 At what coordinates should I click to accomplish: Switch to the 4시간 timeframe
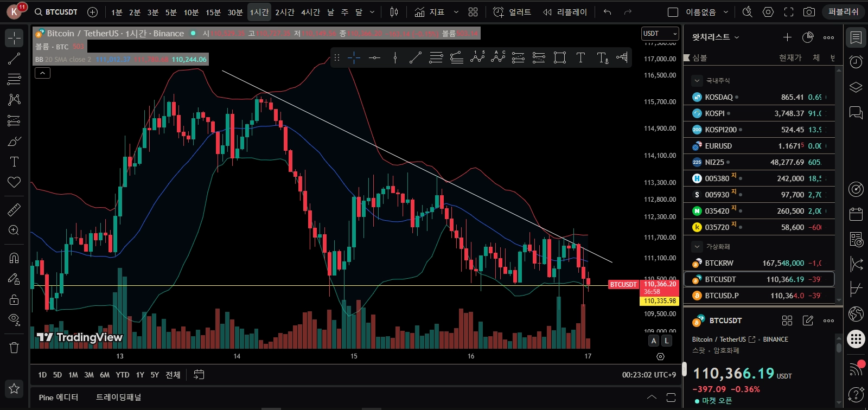310,12
